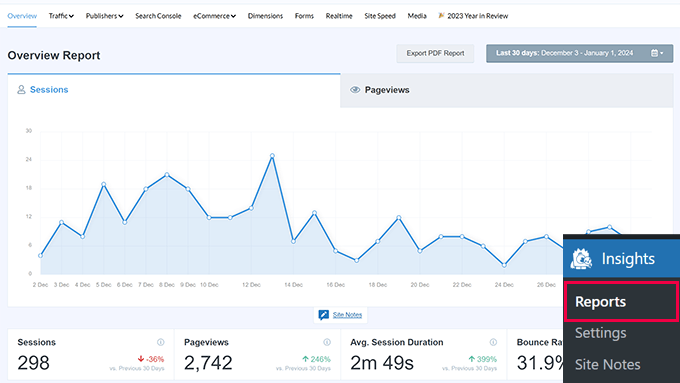This screenshot has width=680, height=383.
Task: Click info icon on Avg. Session Duration card
Action: (x=493, y=342)
